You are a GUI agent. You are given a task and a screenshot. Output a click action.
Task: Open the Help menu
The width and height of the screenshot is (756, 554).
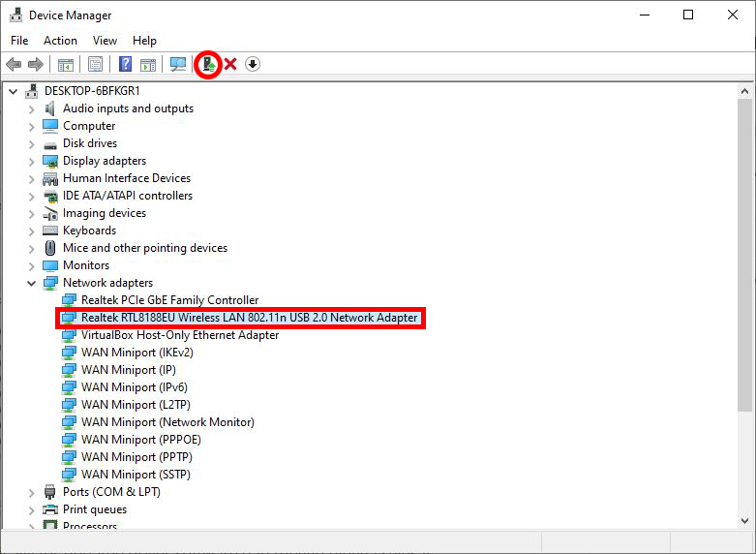click(x=144, y=41)
